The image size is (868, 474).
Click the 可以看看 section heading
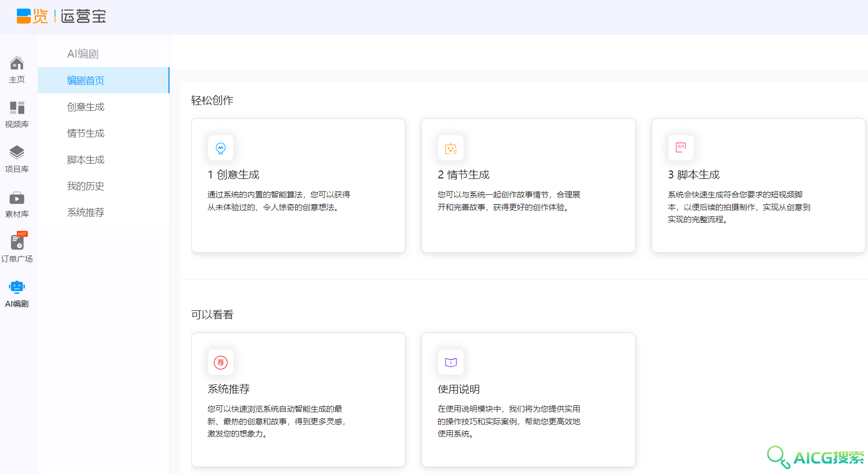coord(212,315)
